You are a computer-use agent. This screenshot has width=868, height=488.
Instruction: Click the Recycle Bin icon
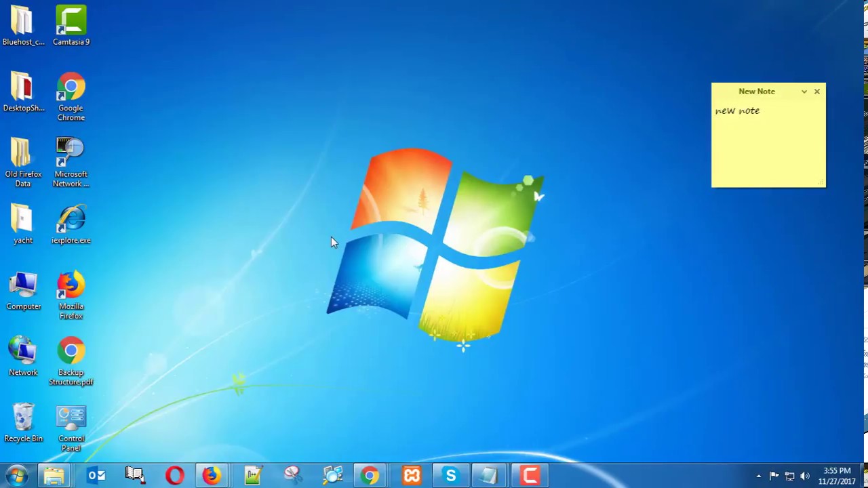[23, 419]
